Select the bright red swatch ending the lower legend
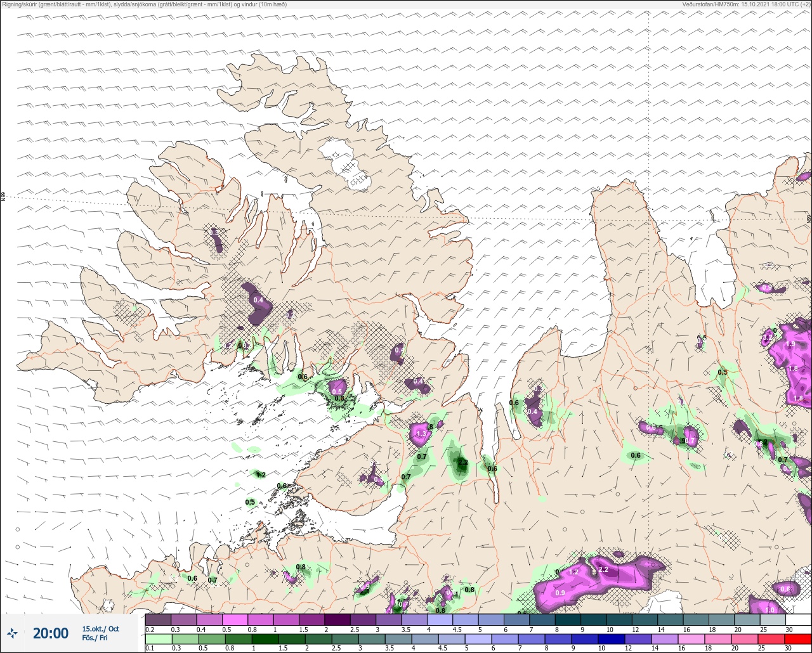The width and height of the screenshot is (812, 653). [798, 639]
